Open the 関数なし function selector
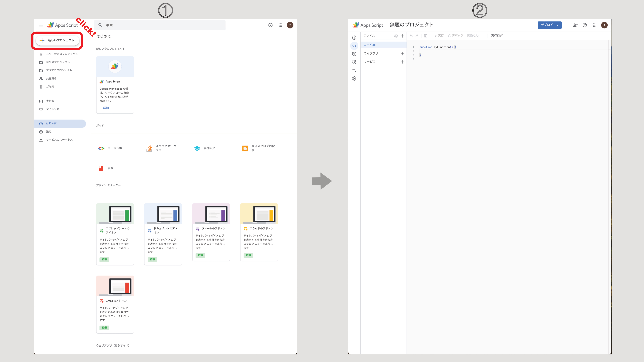 click(x=473, y=36)
